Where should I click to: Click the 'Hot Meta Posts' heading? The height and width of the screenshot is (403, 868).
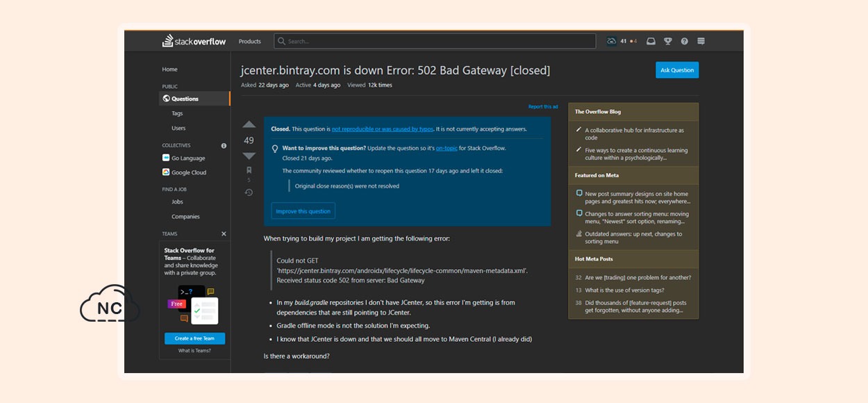click(594, 259)
